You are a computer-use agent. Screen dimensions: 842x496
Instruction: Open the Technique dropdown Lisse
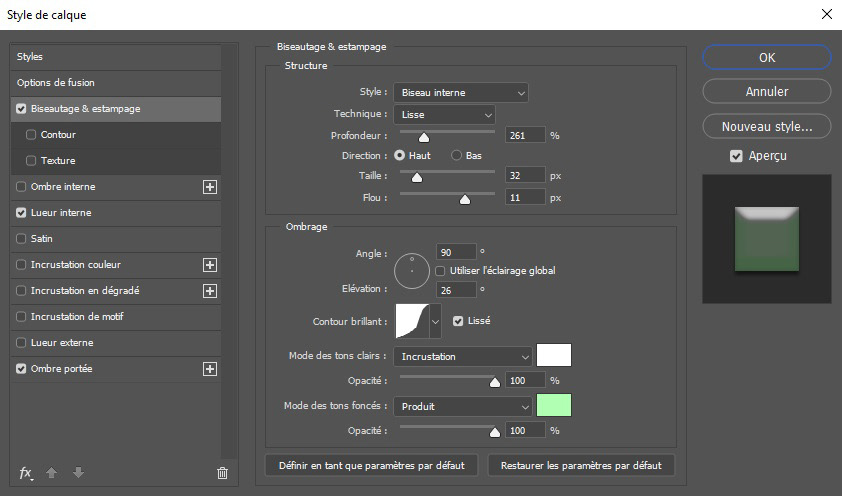tap(444, 114)
